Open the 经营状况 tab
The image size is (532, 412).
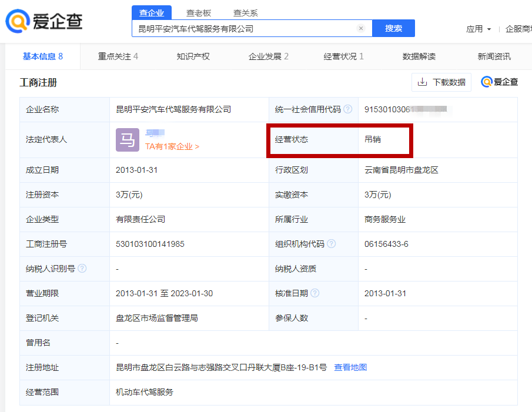[340, 56]
